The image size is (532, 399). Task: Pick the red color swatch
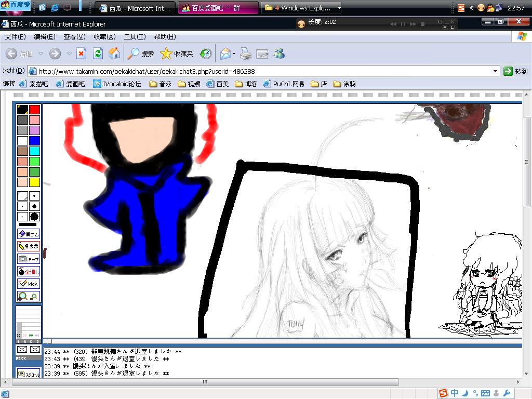coord(34,109)
